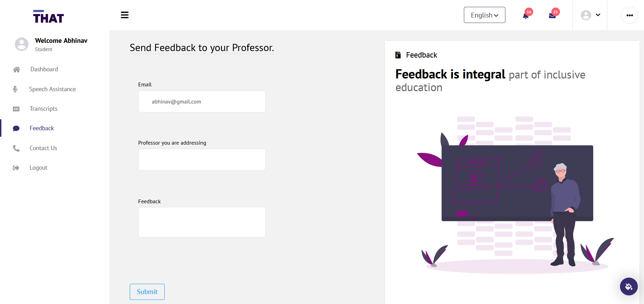Open messages envelope with 25 badge
644x304 pixels.
point(552,15)
